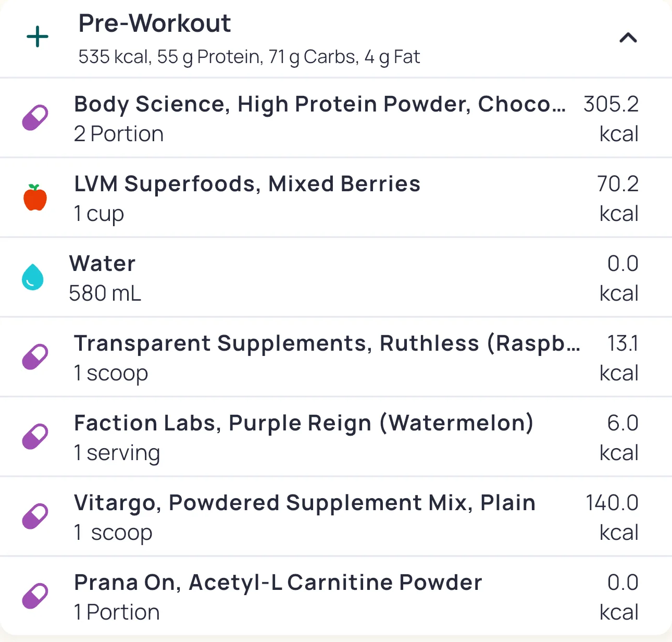Click the blue water droplet icon
The image size is (672, 642).
click(33, 277)
